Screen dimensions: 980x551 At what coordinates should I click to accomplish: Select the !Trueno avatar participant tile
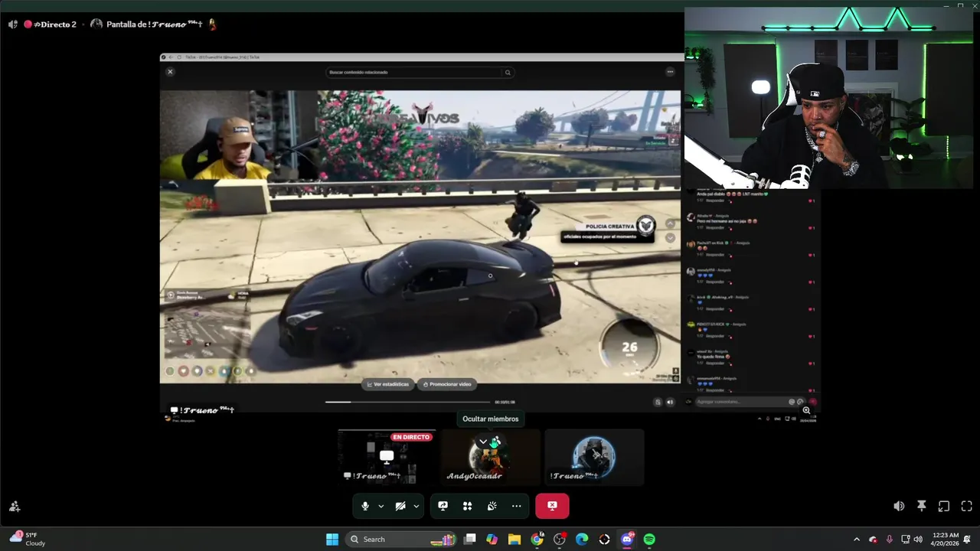[593, 457]
